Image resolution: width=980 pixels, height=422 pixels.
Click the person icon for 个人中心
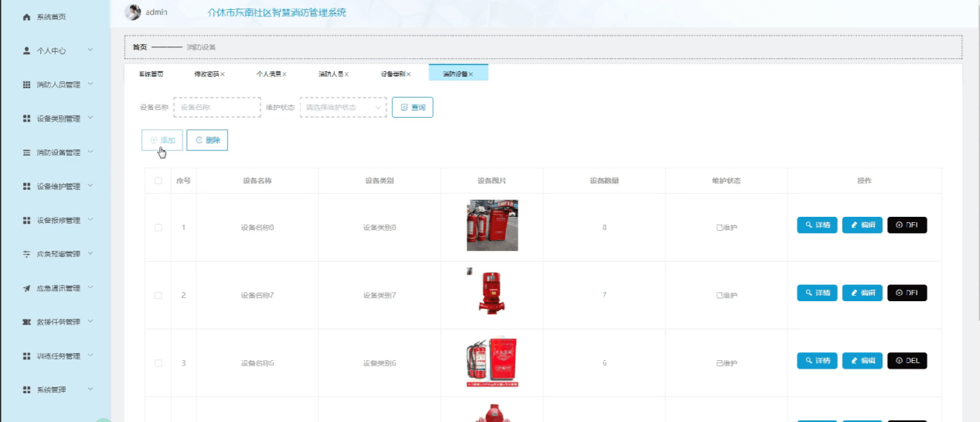click(26, 51)
